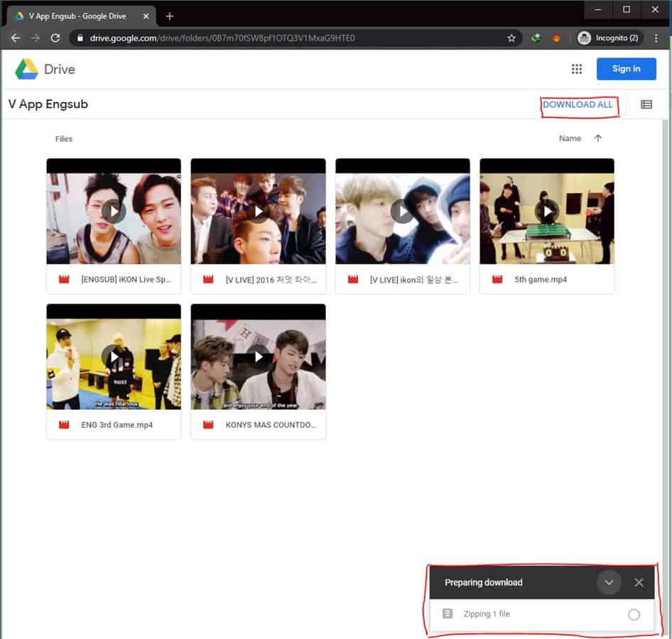Collapse the Preparing download panel
Image resolution: width=672 pixels, height=639 pixels.
(609, 582)
